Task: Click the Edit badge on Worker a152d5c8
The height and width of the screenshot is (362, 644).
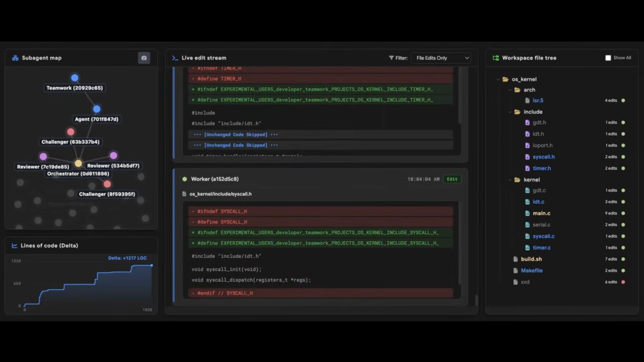Action: coord(452,179)
